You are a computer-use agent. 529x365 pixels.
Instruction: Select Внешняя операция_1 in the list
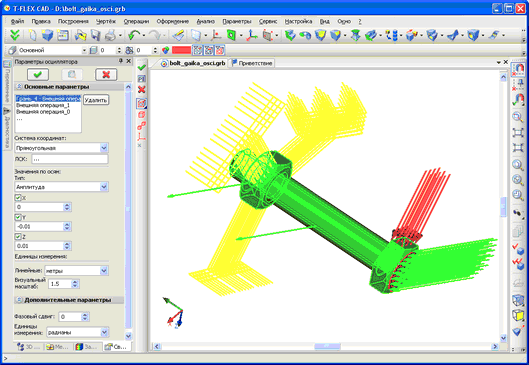click(43, 105)
